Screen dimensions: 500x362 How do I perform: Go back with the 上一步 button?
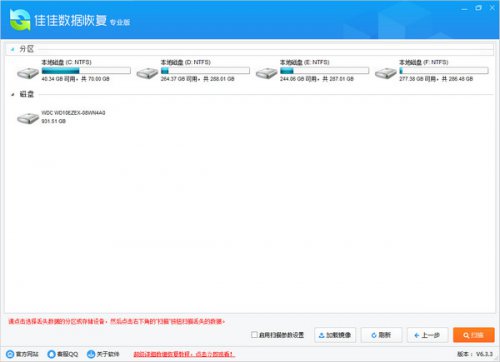427,335
